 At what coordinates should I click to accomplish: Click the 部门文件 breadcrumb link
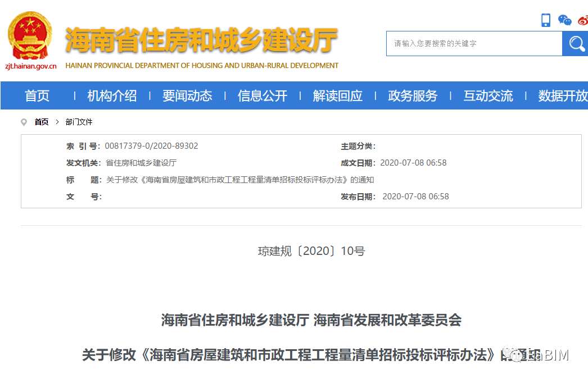(x=79, y=122)
